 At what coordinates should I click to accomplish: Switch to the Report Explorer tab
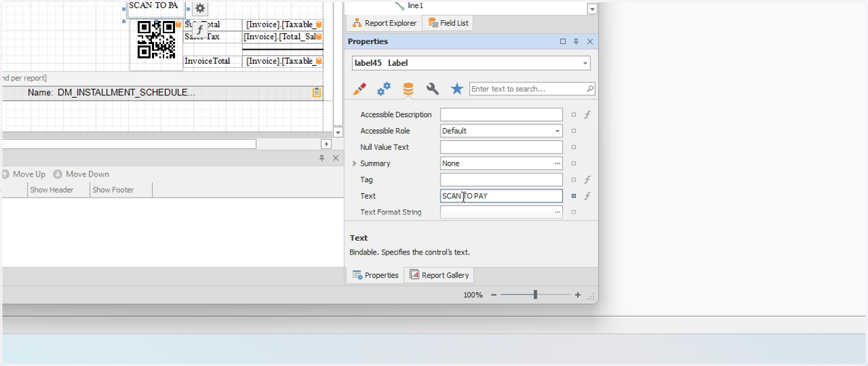pyautogui.click(x=384, y=23)
